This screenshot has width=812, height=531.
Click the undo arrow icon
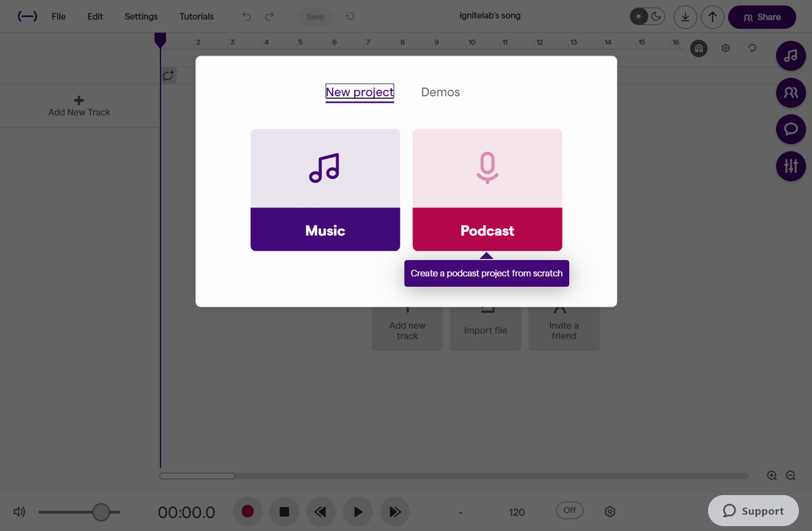(x=247, y=16)
